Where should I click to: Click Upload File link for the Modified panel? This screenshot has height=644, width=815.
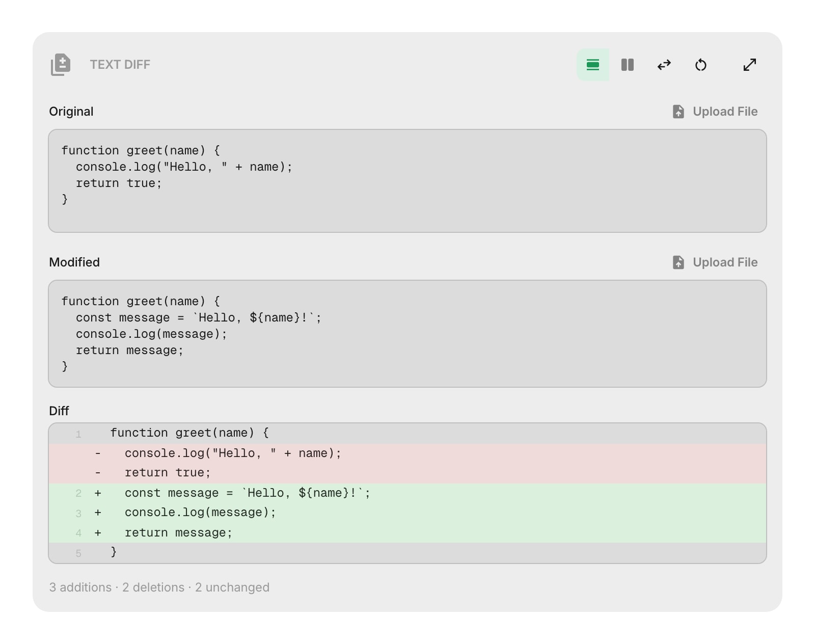tap(725, 262)
